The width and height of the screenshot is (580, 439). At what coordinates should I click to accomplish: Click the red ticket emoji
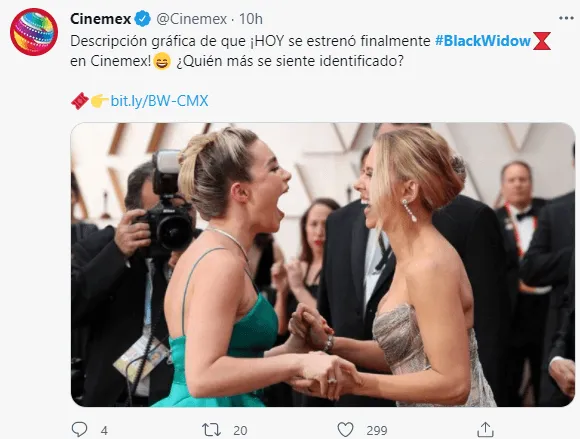(79, 101)
